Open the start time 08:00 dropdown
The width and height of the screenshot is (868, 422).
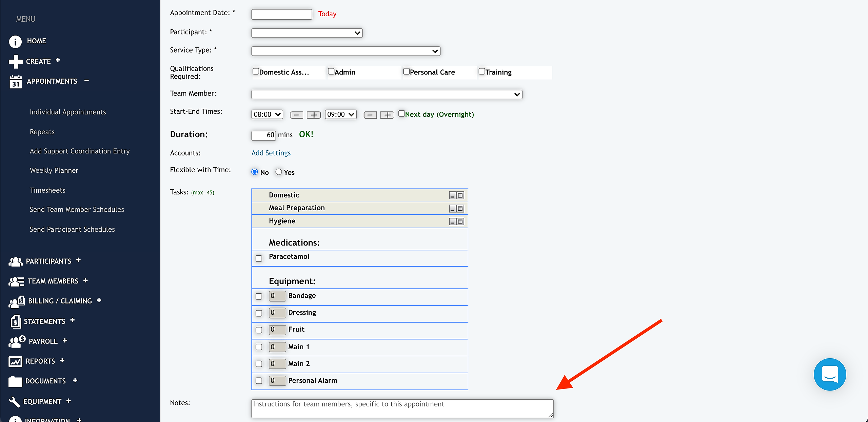267,114
